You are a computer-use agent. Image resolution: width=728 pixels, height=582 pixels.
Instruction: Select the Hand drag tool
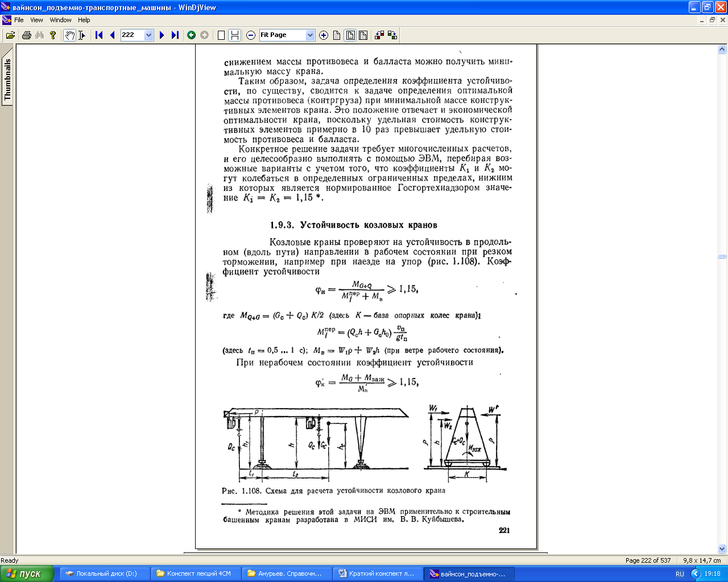coord(69,35)
